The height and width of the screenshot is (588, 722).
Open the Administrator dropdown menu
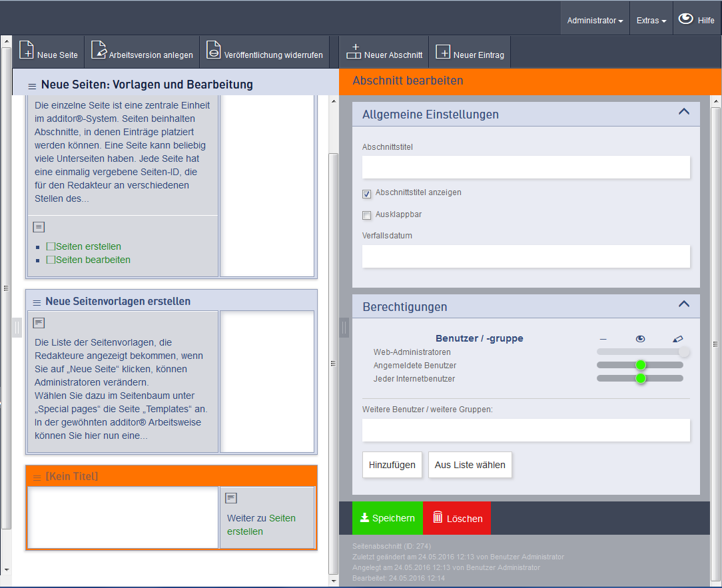click(595, 21)
